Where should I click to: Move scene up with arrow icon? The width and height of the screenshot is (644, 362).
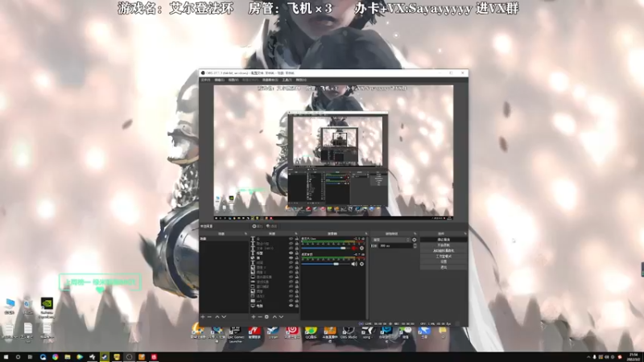[217, 317]
